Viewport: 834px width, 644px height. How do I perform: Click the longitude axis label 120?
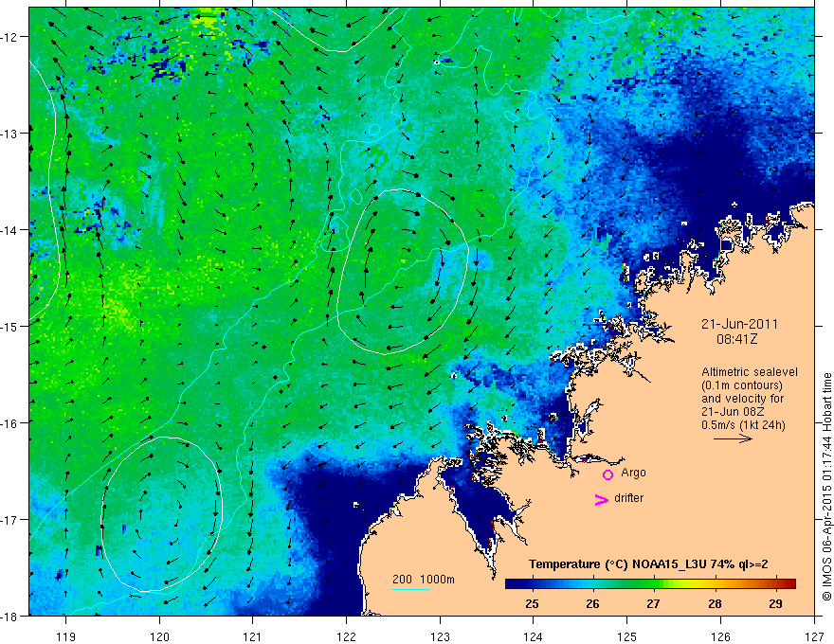159,636
